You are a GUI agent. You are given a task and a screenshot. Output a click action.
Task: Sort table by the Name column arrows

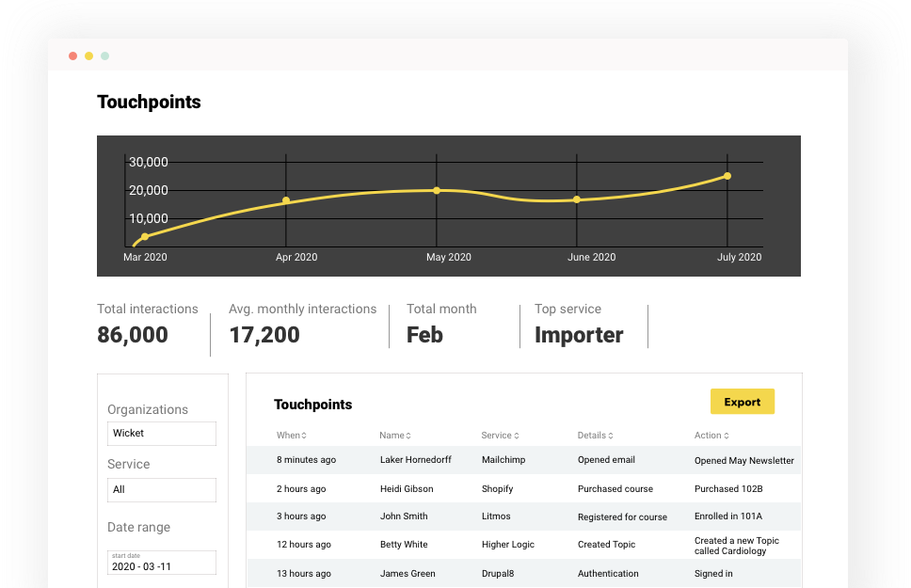(x=408, y=436)
